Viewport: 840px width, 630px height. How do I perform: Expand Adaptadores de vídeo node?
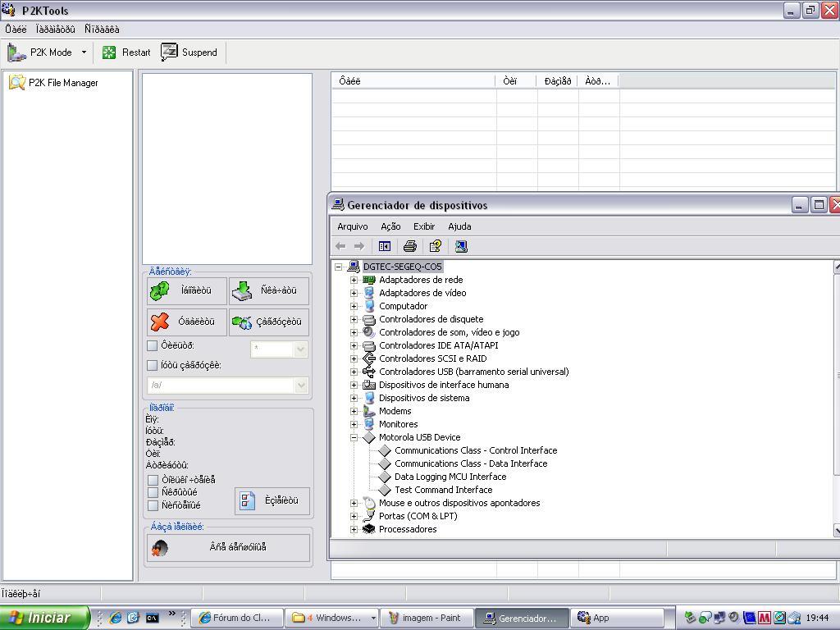click(x=354, y=293)
